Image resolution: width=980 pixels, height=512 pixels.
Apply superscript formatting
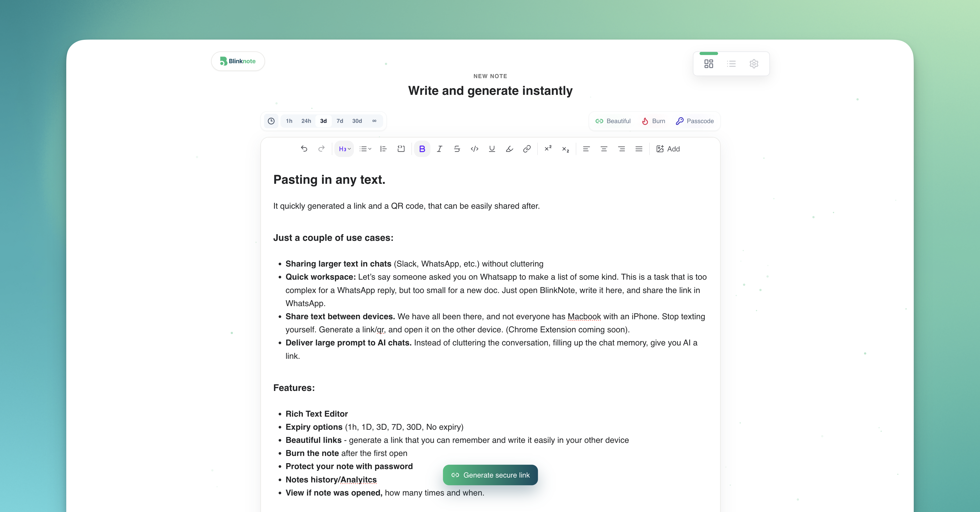coord(548,149)
